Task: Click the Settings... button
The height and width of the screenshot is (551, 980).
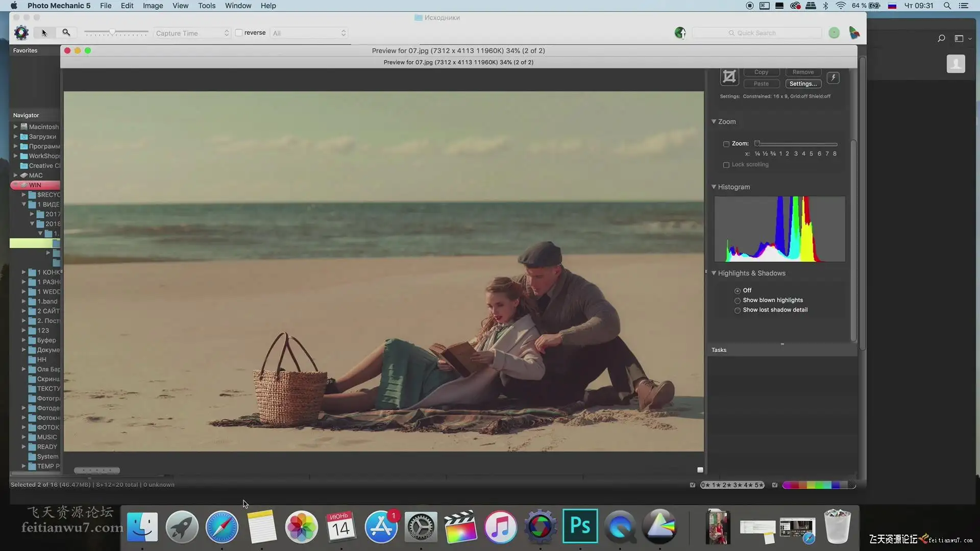Action: [x=803, y=84]
